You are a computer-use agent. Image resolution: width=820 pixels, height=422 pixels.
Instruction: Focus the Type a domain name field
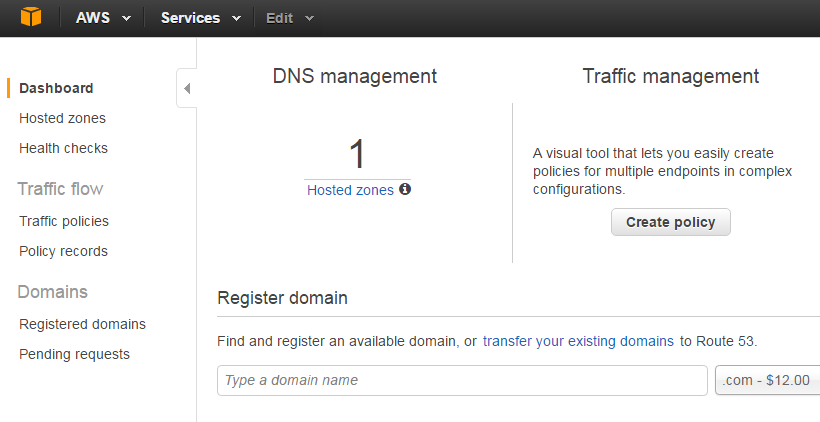462,380
